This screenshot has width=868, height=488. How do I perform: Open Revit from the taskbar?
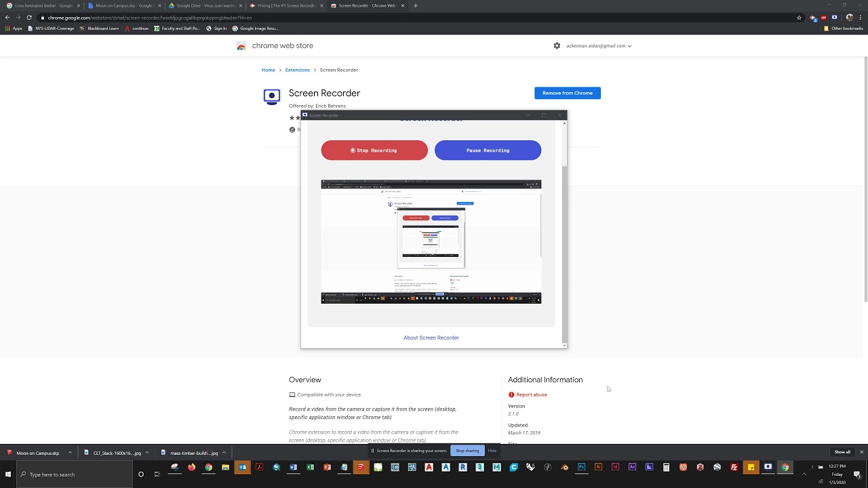point(462,467)
